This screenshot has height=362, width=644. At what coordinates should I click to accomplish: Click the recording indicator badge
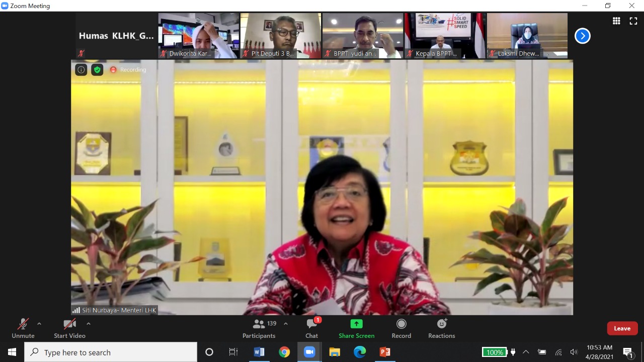tap(127, 69)
